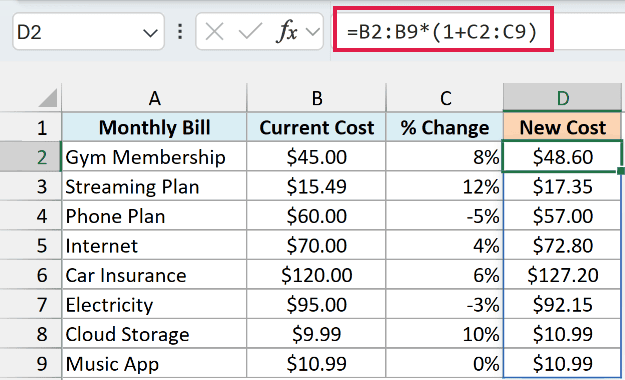Click the $15.49 current cost cell

pyautogui.click(x=316, y=186)
